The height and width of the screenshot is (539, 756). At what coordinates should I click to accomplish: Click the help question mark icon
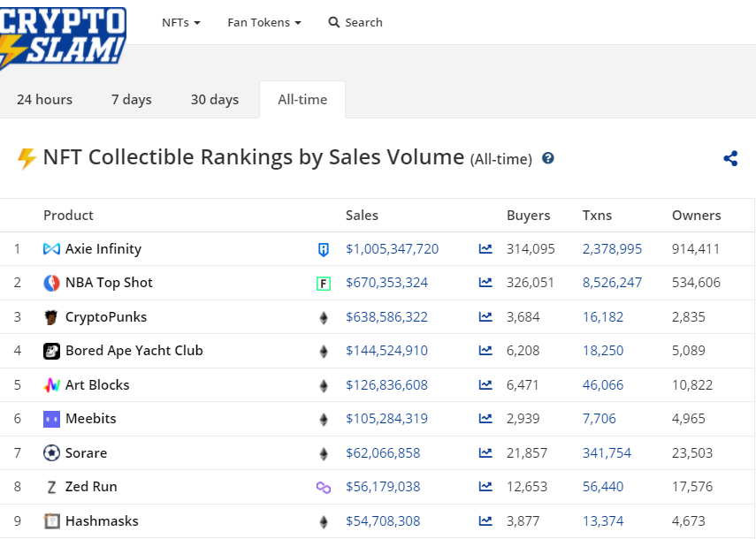pyautogui.click(x=547, y=158)
